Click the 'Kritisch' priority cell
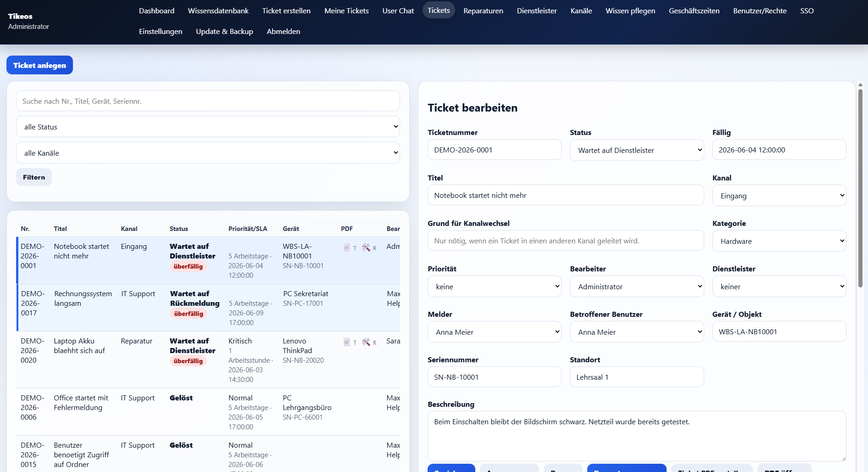Viewport: 868px width, 472px height. coord(240,341)
